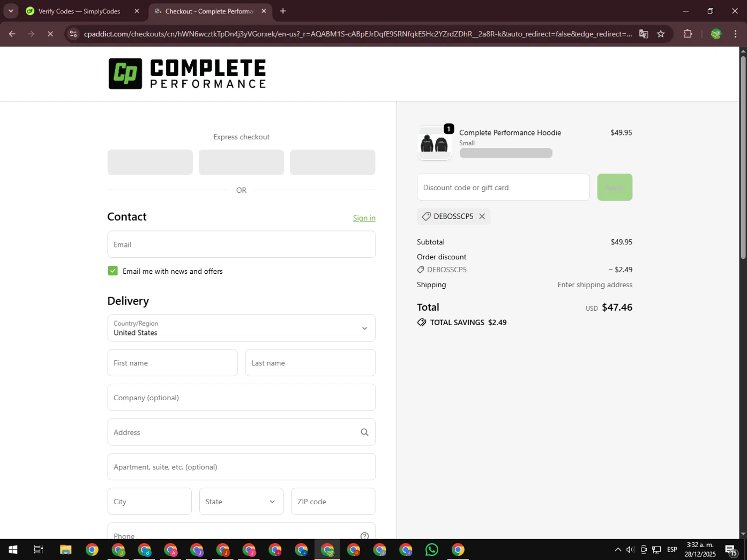Viewport: 747px width, 560px height.
Task: Click the Sign in link
Action: point(364,218)
